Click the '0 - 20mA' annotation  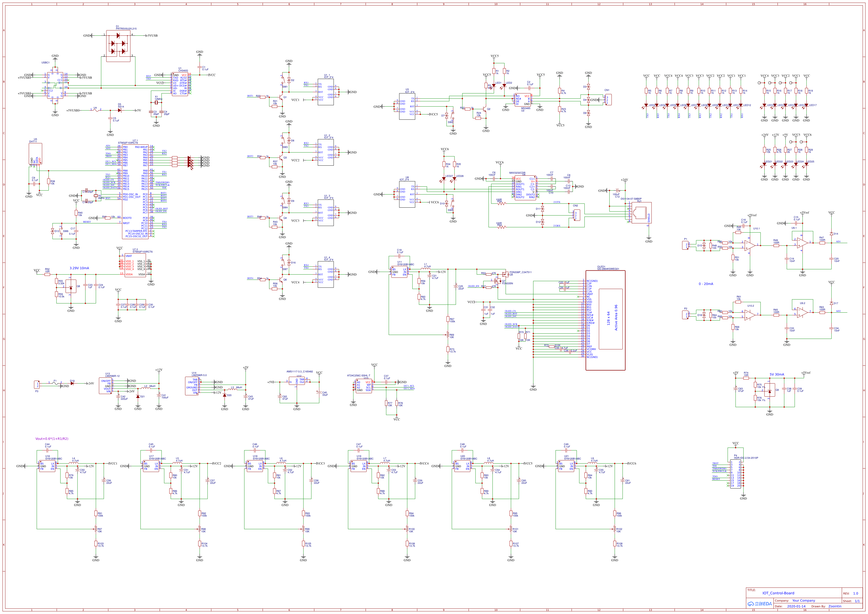pos(706,284)
